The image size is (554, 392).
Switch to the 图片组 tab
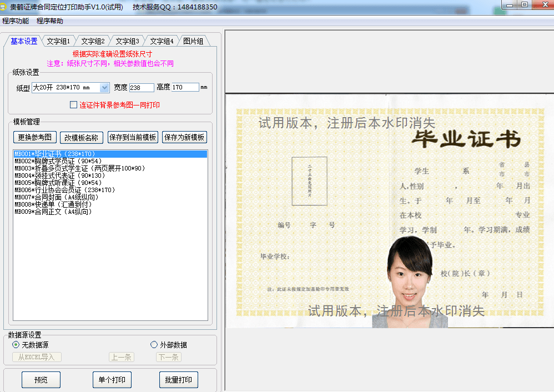pos(193,41)
